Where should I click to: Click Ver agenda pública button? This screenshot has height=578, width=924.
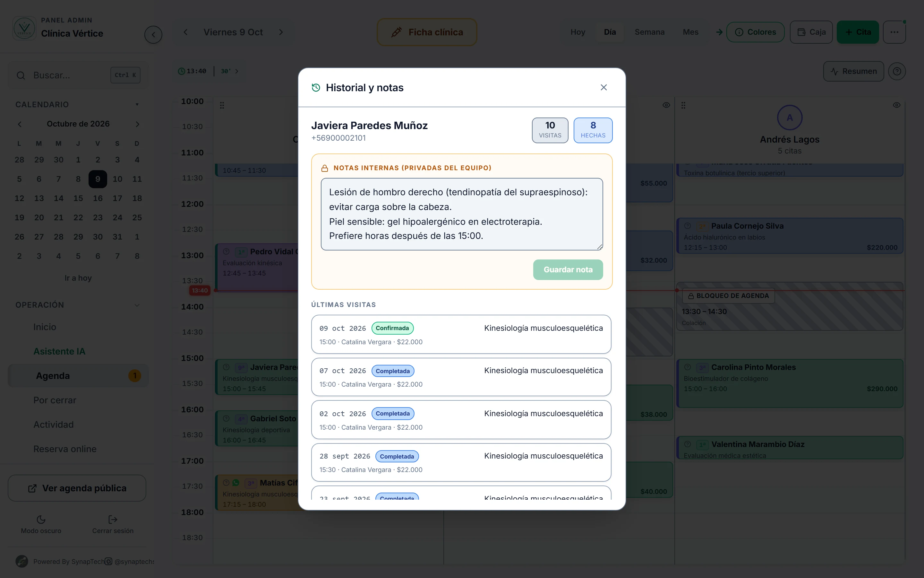point(77,488)
